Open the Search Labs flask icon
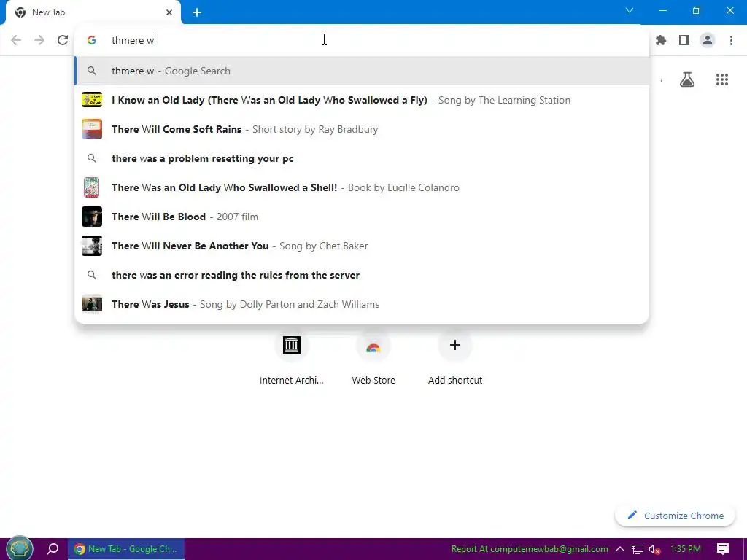The width and height of the screenshot is (747, 560). pos(687,79)
